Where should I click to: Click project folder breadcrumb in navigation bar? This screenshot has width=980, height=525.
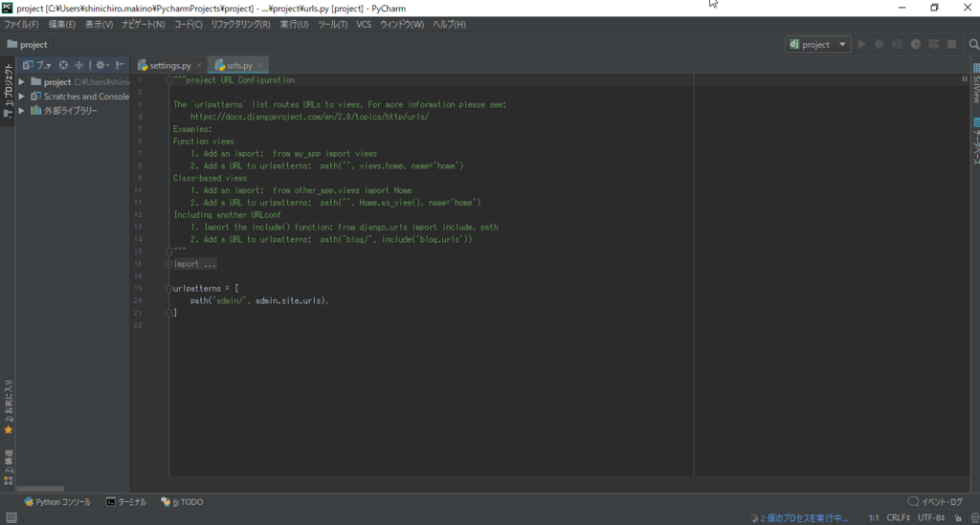pos(27,44)
